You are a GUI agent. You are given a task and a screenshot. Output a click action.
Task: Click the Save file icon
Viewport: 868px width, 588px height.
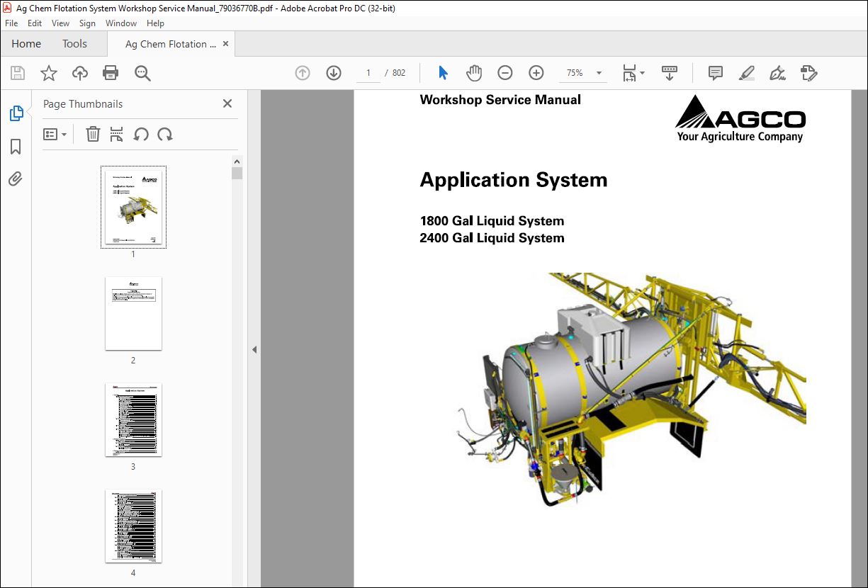18,73
